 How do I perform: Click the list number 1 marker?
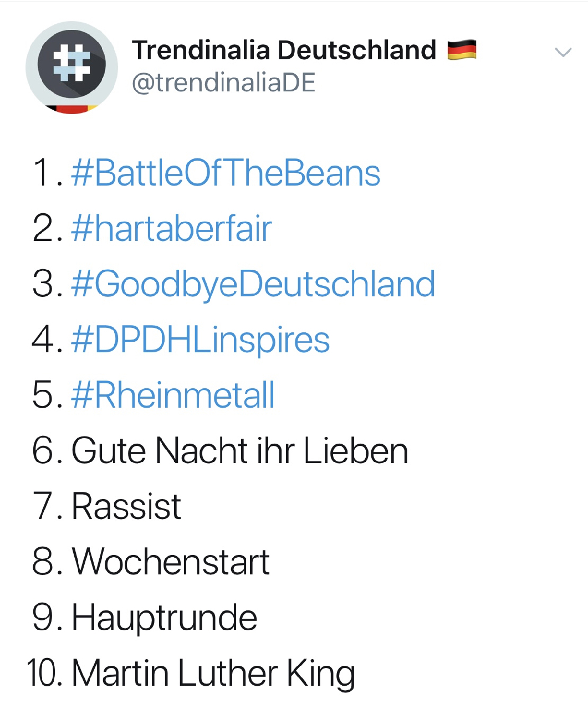coord(48,173)
